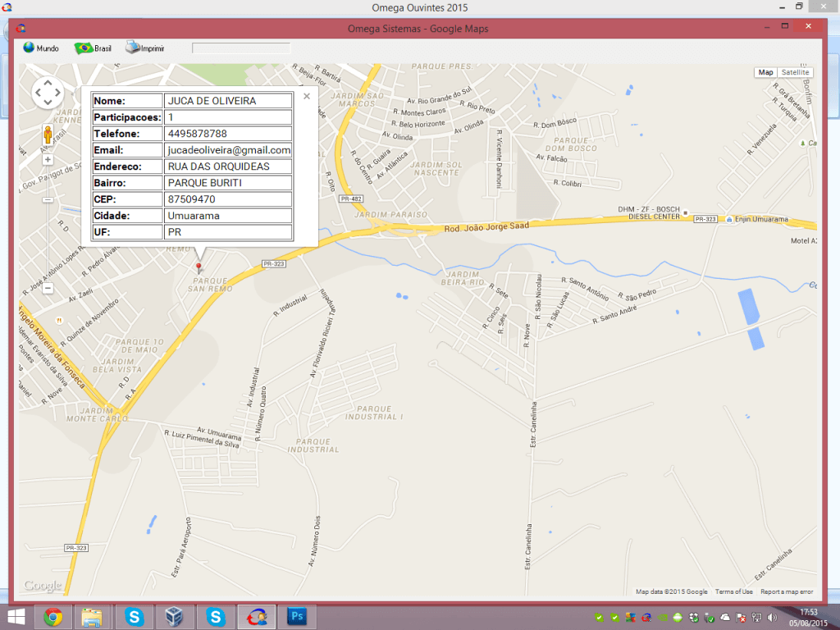Pan the map left arrow
840x630 pixels.
point(38,93)
